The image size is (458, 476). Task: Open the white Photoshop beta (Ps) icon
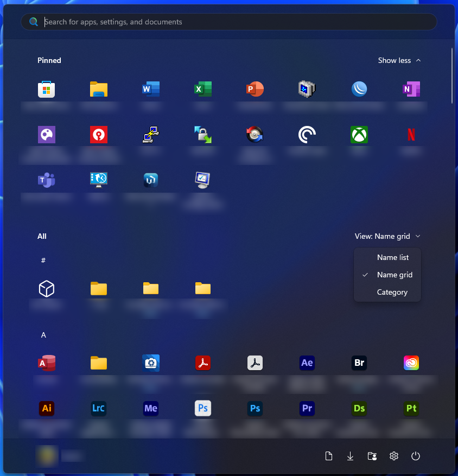pyautogui.click(x=203, y=408)
